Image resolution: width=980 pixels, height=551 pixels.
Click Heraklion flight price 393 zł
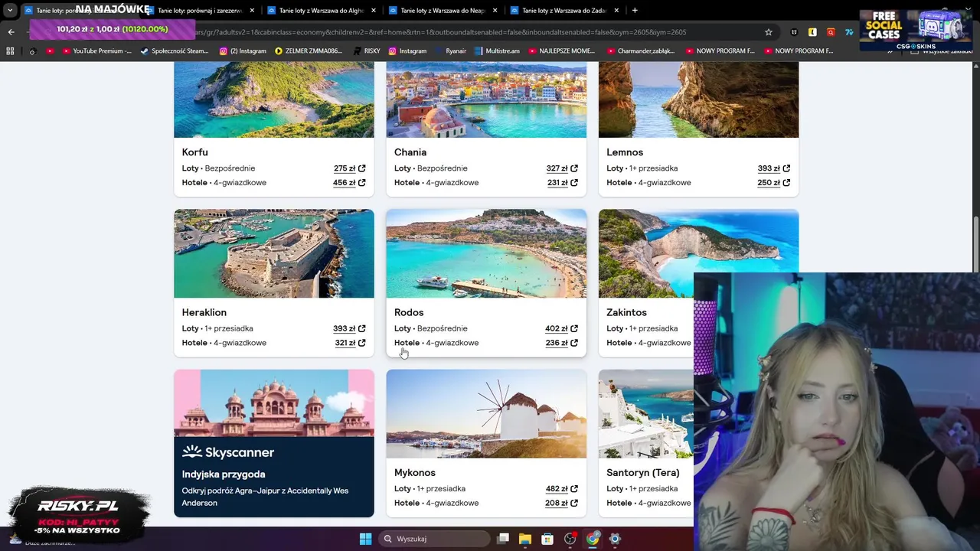tap(345, 328)
